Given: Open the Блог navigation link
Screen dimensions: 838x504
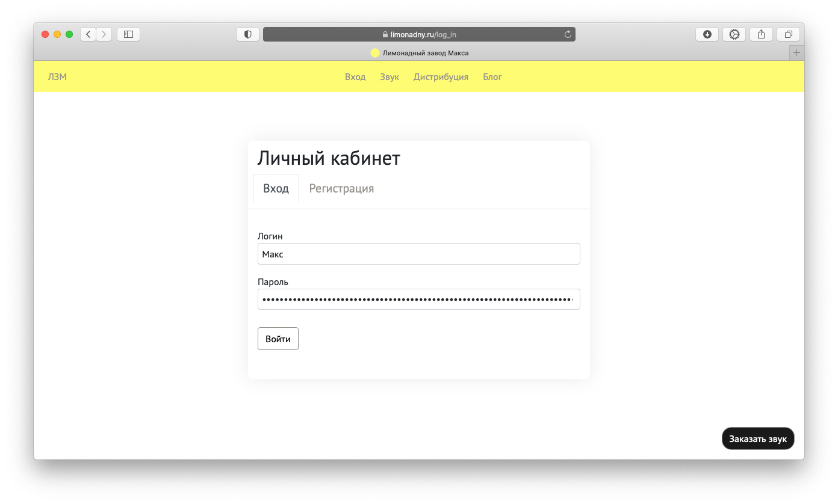Looking at the screenshot, I should point(492,77).
